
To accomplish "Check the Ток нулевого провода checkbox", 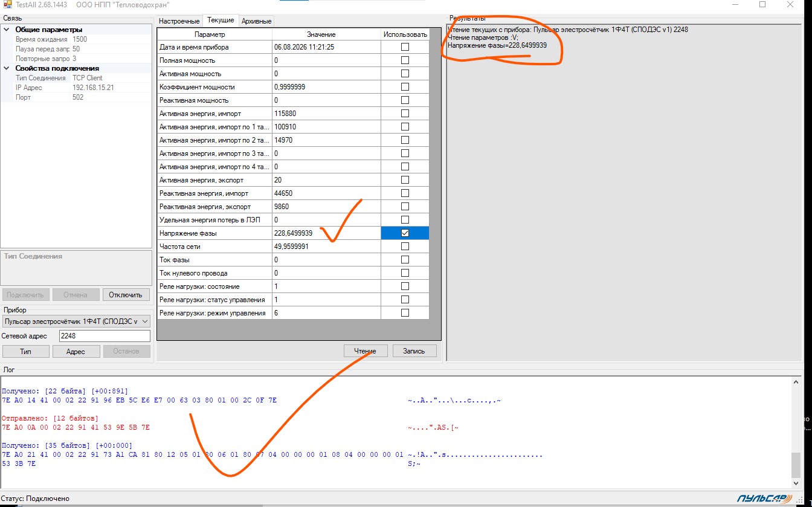I will pyautogui.click(x=405, y=273).
